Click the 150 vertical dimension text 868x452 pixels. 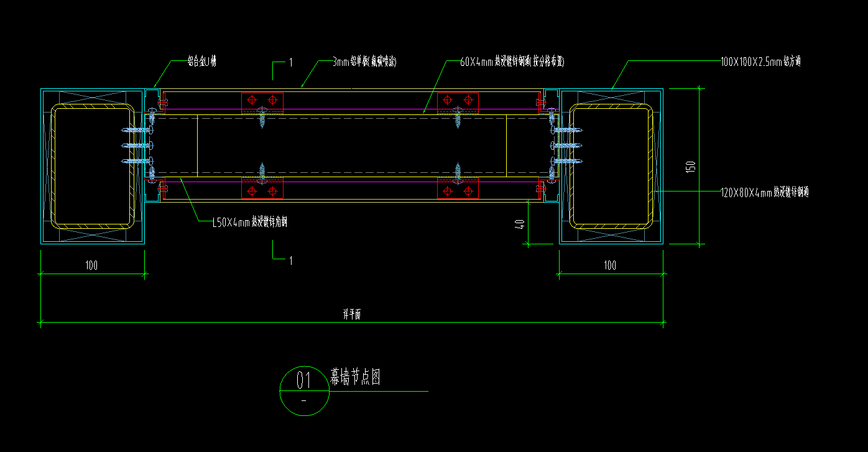pos(691,166)
